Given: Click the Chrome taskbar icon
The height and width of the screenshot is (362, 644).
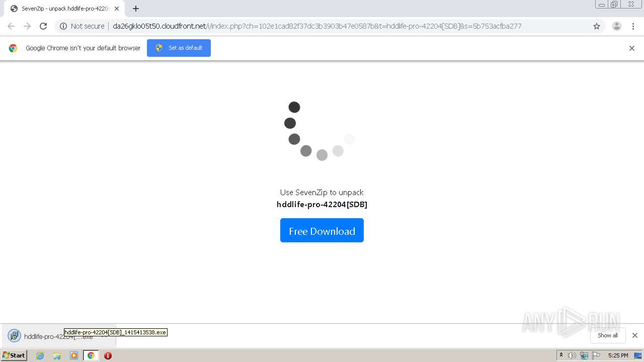Looking at the screenshot, I should click(x=91, y=355).
